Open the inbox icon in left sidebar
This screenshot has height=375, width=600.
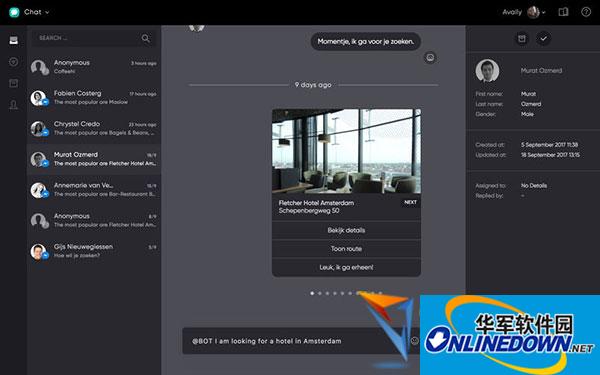tap(14, 40)
